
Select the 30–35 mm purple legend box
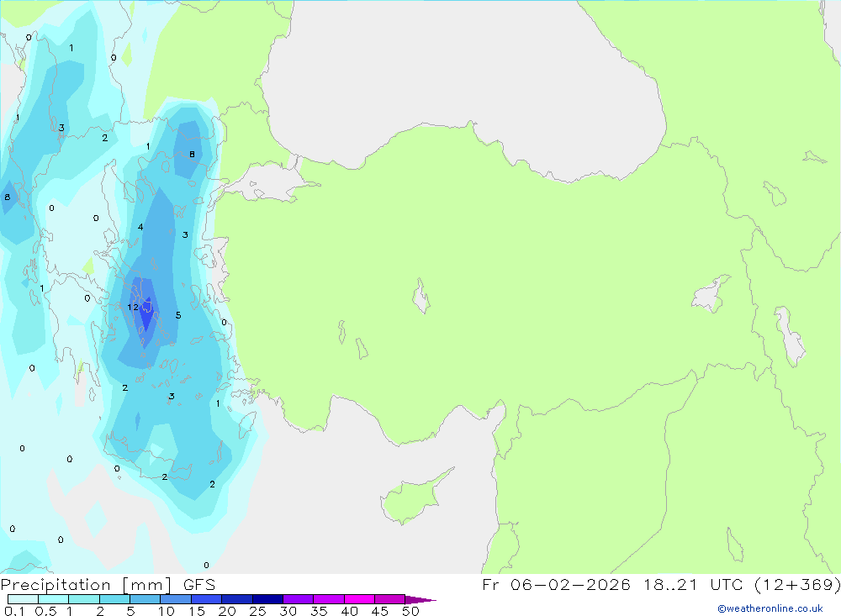[299, 599]
